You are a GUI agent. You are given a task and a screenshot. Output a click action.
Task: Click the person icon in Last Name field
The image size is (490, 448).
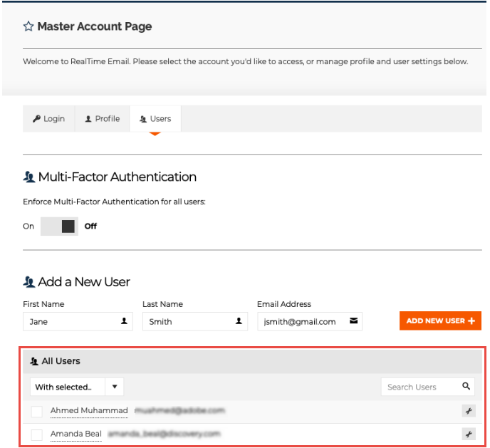click(x=239, y=321)
